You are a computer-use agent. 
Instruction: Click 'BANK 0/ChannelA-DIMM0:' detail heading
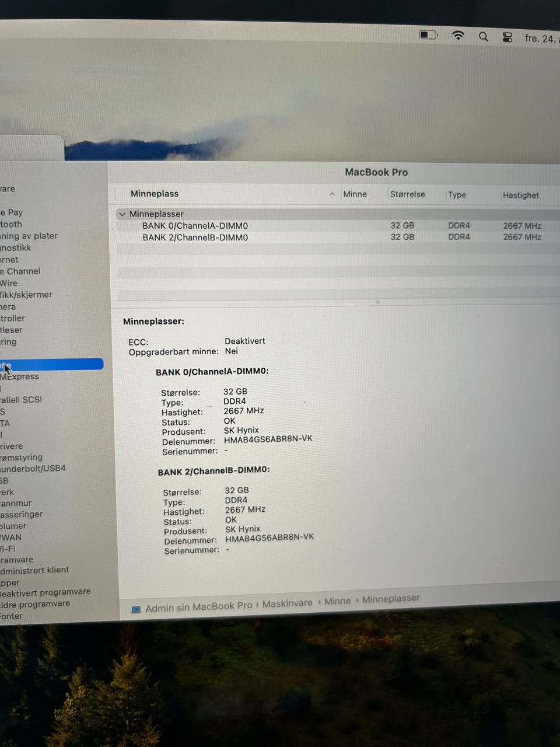click(x=212, y=372)
